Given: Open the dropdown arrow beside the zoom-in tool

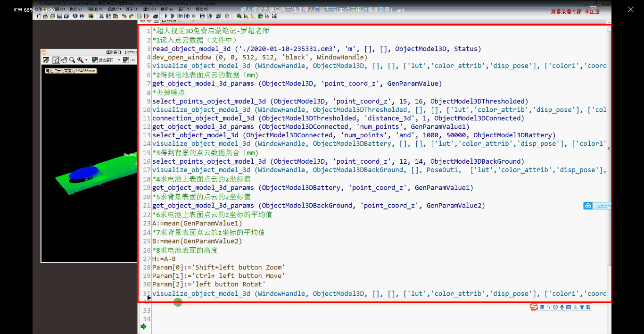Looking at the screenshot, I should click(86, 60).
